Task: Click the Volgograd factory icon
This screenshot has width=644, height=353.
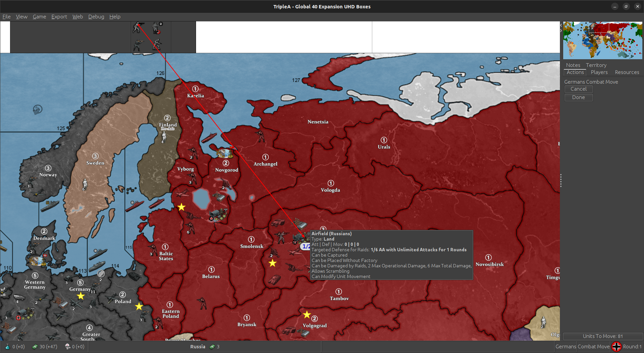Action: tap(304, 333)
